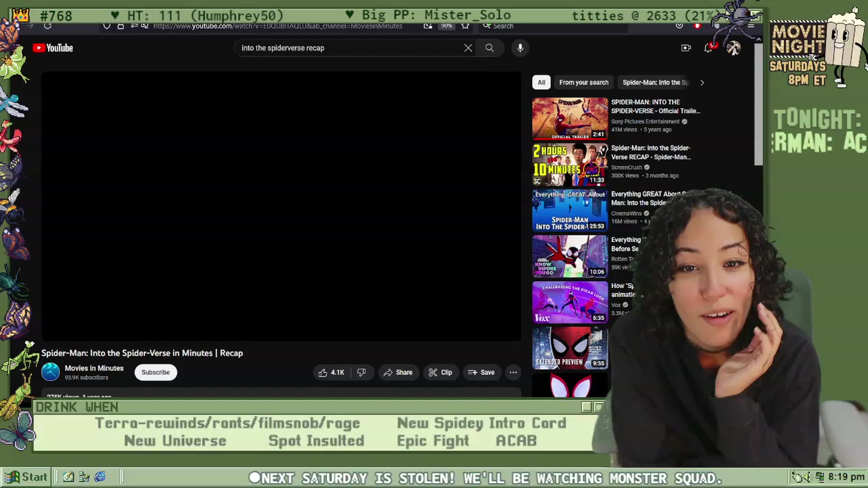This screenshot has height=488, width=868.
Task: Open the Create video camera icon
Action: (x=686, y=48)
